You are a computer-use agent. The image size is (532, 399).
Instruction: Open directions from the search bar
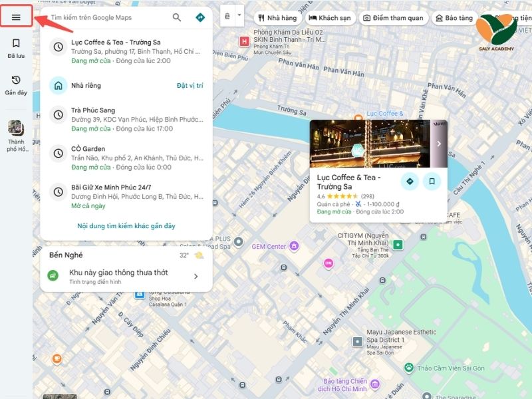199,17
